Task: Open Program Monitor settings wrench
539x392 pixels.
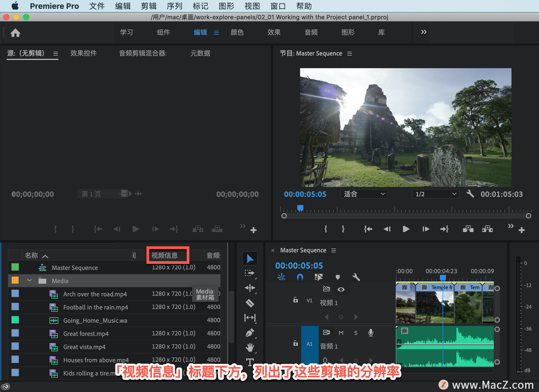Action: click(470, 194)
